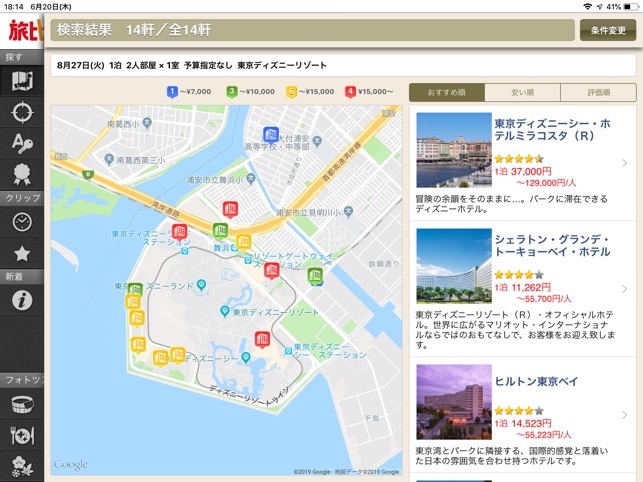
Task: Expand ヒルトン東京ベイ row chevron
Action: (x=625, y=415)
